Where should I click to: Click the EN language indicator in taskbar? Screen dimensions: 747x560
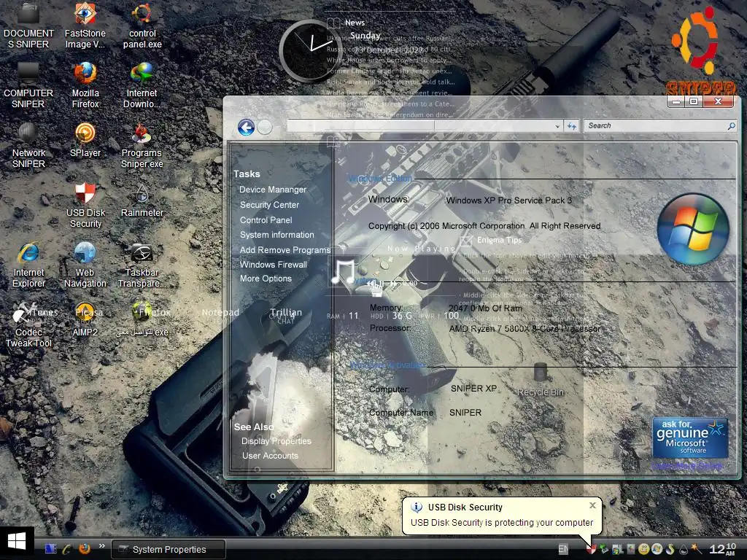tap(563, 549)
